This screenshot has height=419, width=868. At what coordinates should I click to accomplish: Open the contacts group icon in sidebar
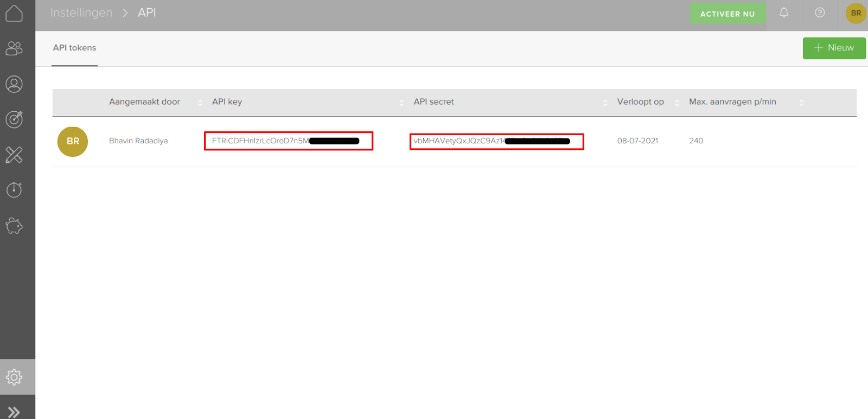(x=14, y=49)
